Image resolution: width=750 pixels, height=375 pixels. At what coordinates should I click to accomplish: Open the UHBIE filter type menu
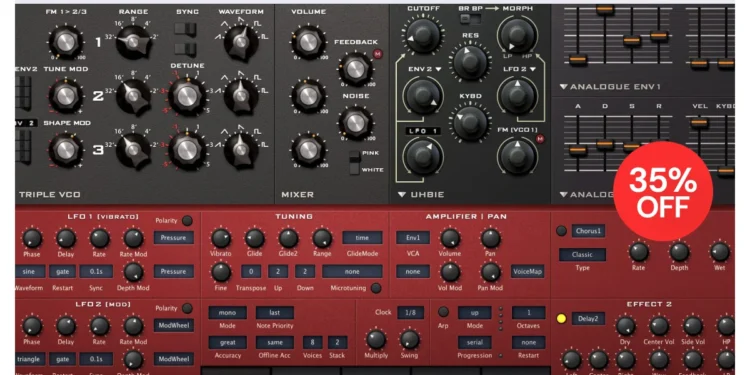tap(420, 194)
